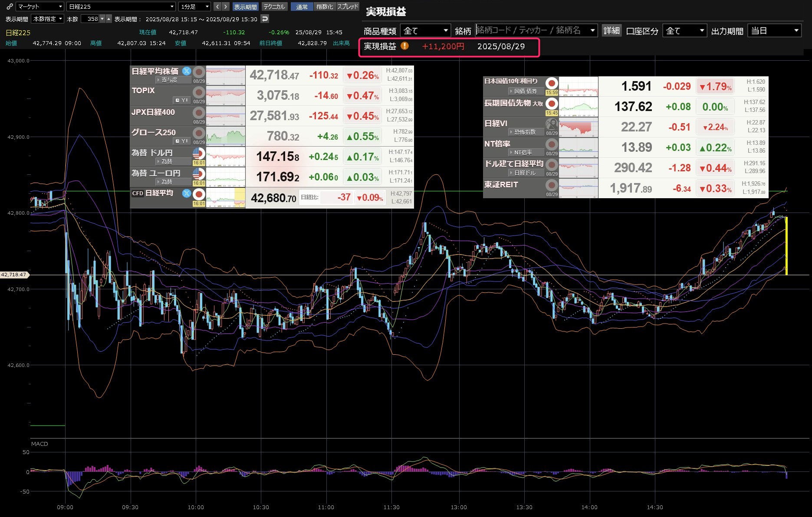This screenshot has width=812, height=517.
Task: Toggle the スプレッド chart mode
Action: point(348,7)
